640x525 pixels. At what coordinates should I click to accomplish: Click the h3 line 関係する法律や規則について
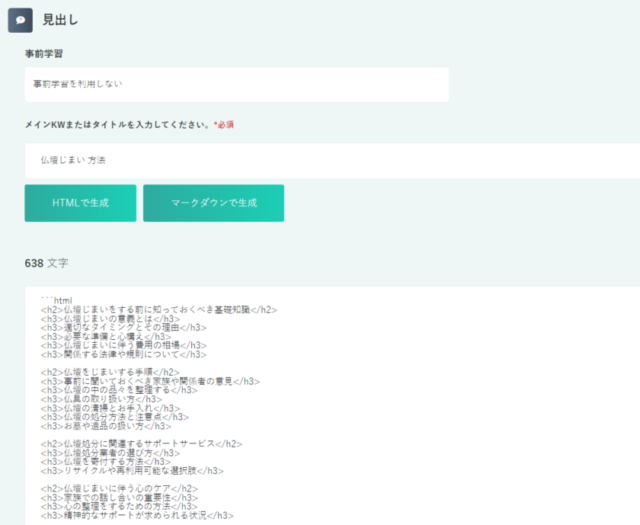(124, 354)
